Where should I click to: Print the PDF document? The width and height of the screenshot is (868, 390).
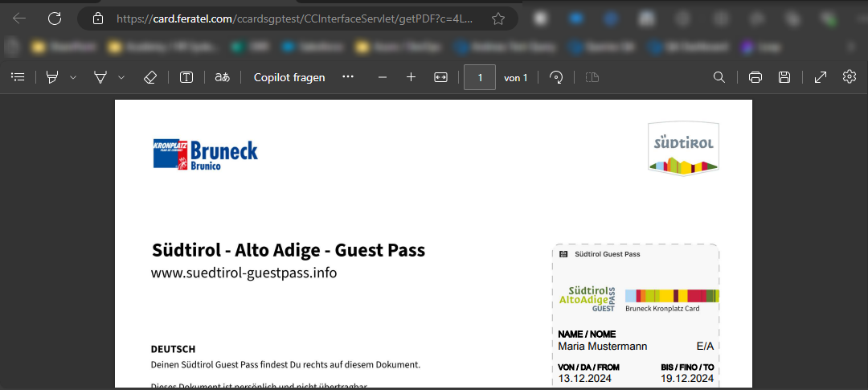[755, 77]
